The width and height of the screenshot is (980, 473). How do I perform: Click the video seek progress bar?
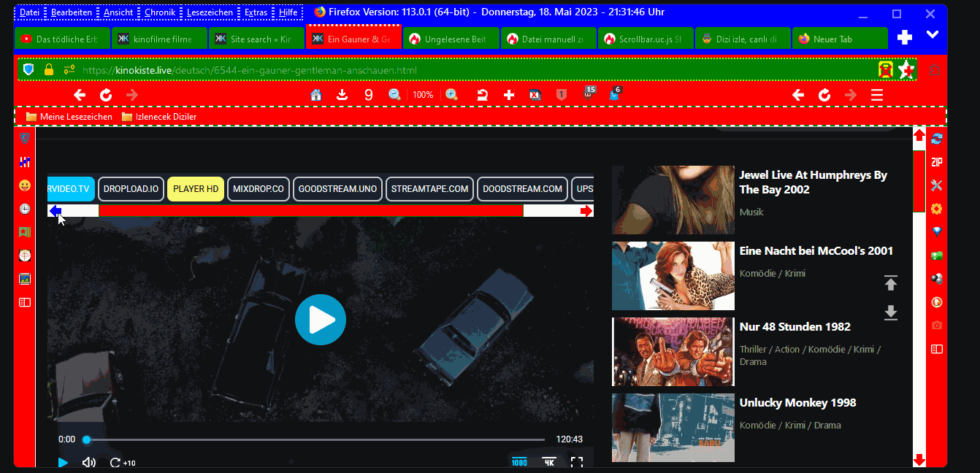click(x=315, y=439)
